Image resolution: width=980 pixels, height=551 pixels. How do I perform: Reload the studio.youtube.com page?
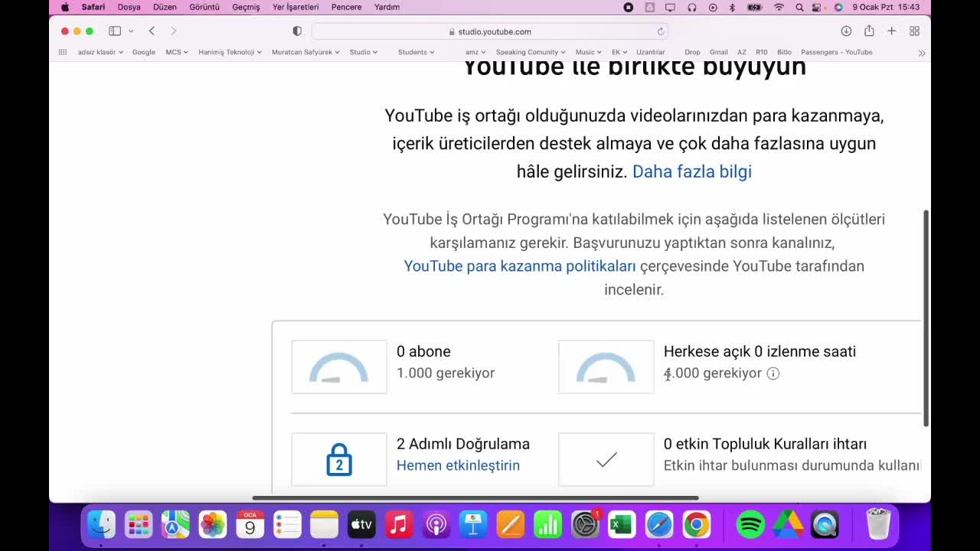[x=661, y=31]
